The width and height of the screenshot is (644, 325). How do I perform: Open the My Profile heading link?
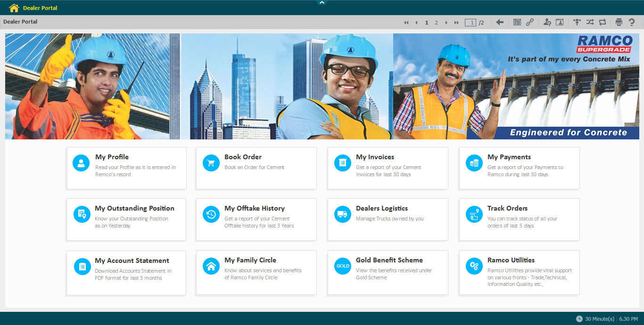[x=112, y=157]
